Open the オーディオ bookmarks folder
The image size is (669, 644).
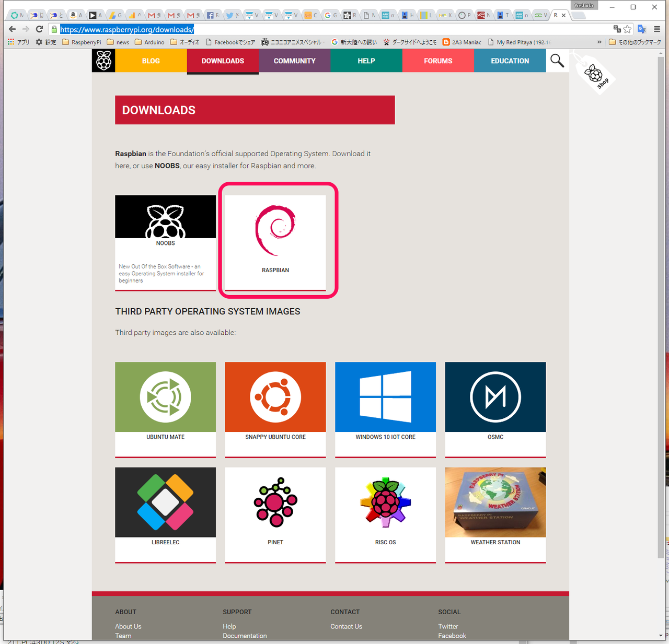point(185,42)
